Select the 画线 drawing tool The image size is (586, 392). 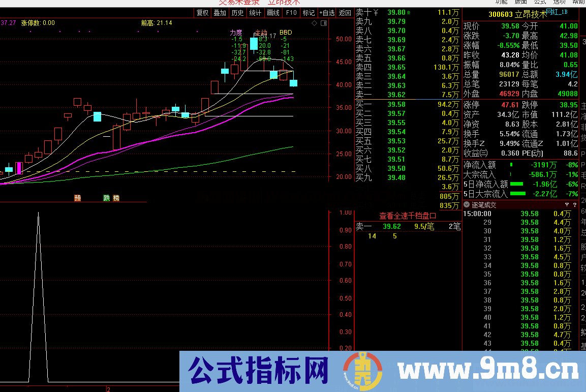point(272,13)
